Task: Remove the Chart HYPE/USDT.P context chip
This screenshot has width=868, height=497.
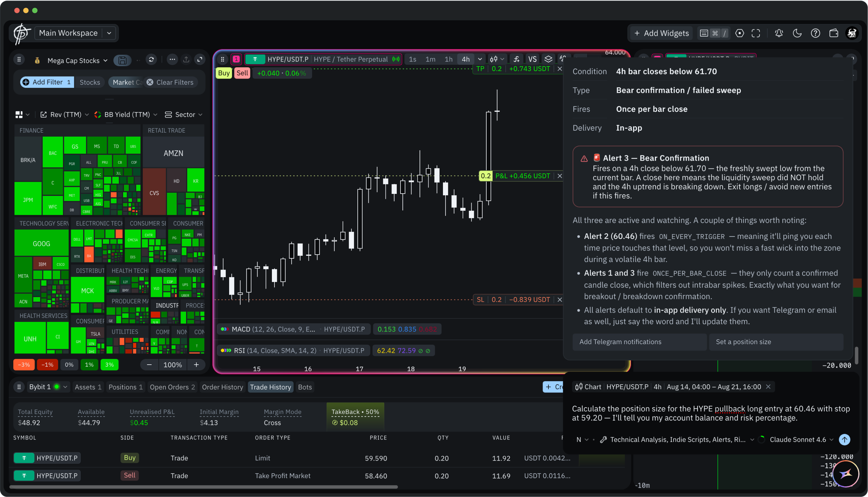Action: (768, 387)
